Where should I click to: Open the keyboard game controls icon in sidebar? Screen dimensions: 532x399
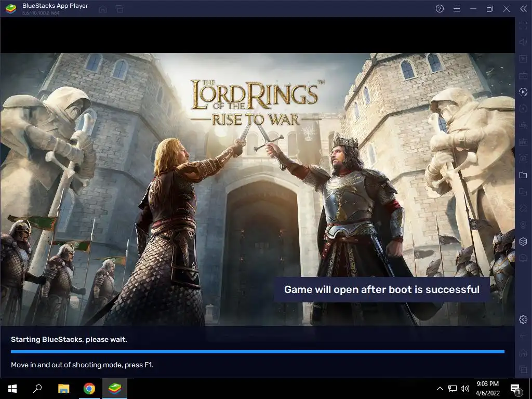[x=523, y=75]
